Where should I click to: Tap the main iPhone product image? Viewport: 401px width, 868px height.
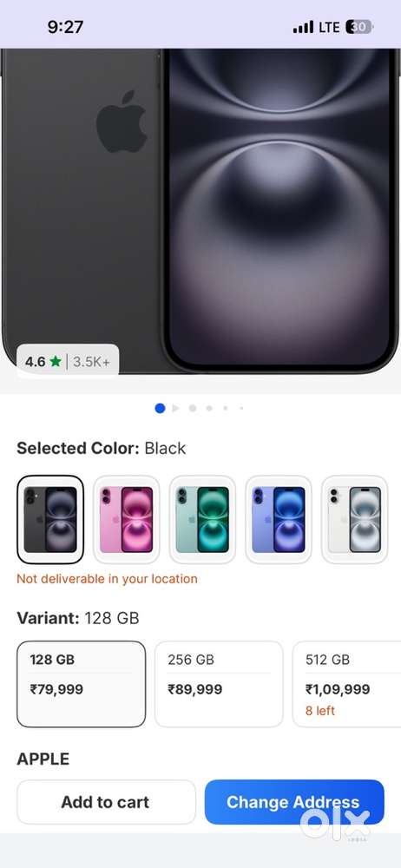click(x=200, y=210)
